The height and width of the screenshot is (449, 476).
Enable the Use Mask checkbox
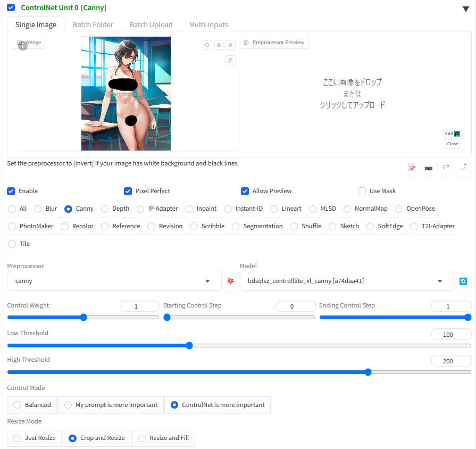362,191
